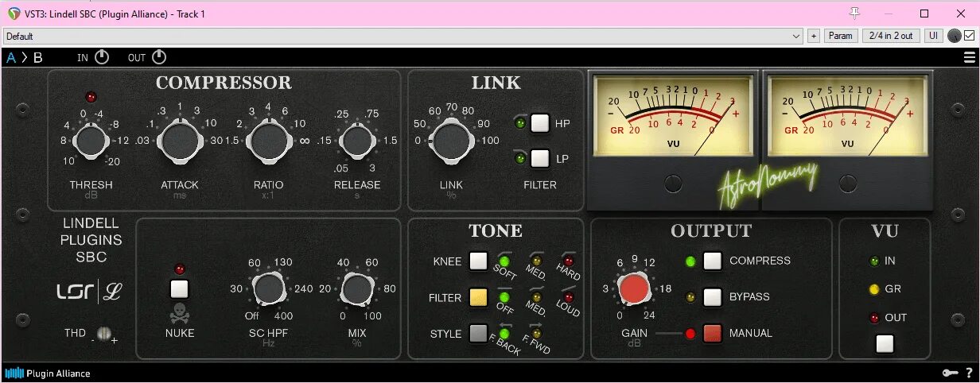Pin the plugin window on top
The height and width of the screenshot is (383, 980).
pyautogui.click(x=855, y=14)
